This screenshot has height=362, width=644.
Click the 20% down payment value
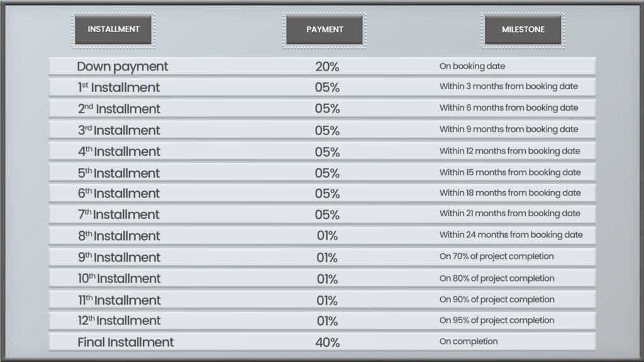(x=327, y=67)
